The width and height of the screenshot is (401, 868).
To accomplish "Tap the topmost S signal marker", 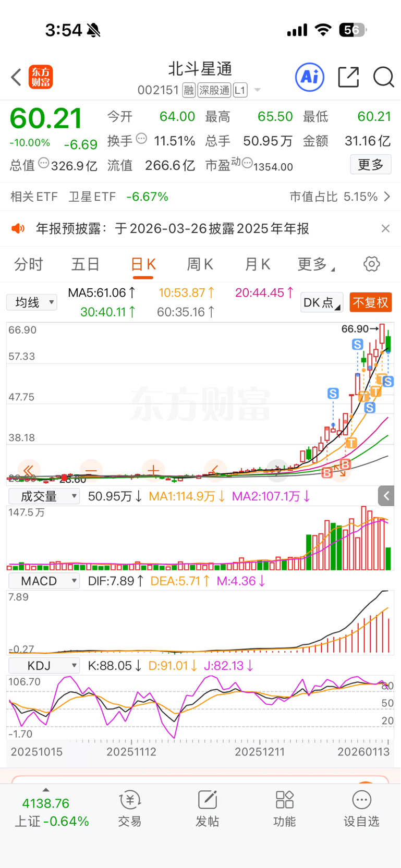I will tap(357, 344).
